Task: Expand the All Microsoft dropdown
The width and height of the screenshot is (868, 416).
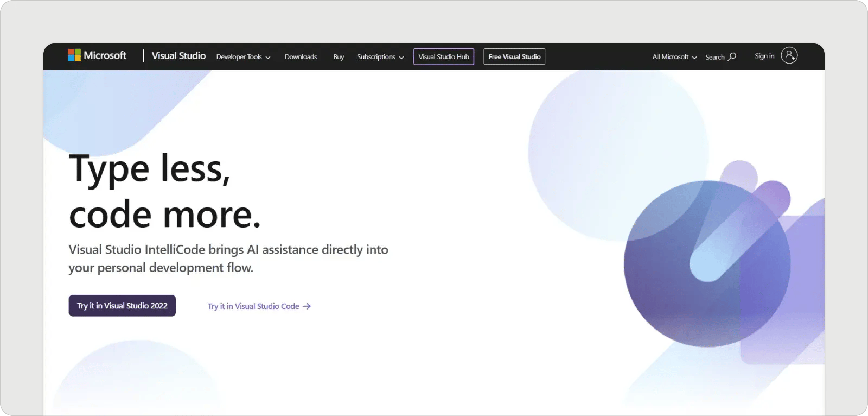Action: [674, 57]
